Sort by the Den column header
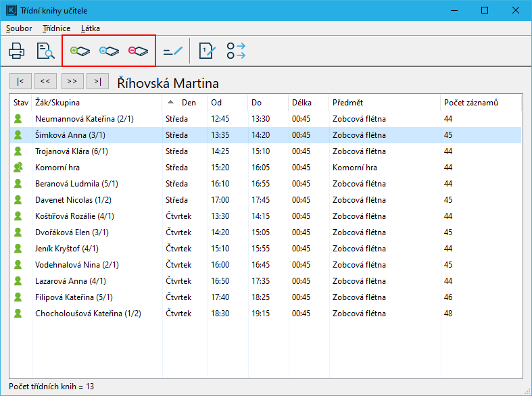This screenshot has width=532, height=396. pyautogui.click(x=188, y=103)
